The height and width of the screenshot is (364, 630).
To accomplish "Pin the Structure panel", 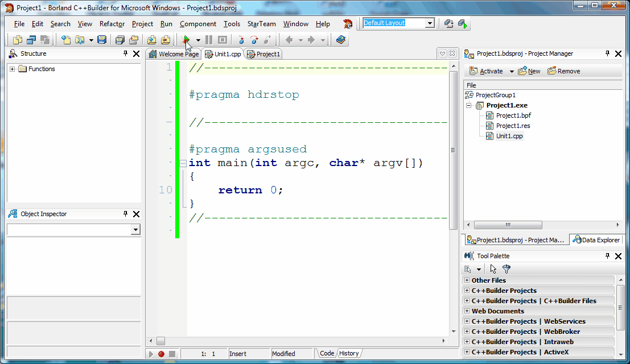I will (x=125, y=53).
